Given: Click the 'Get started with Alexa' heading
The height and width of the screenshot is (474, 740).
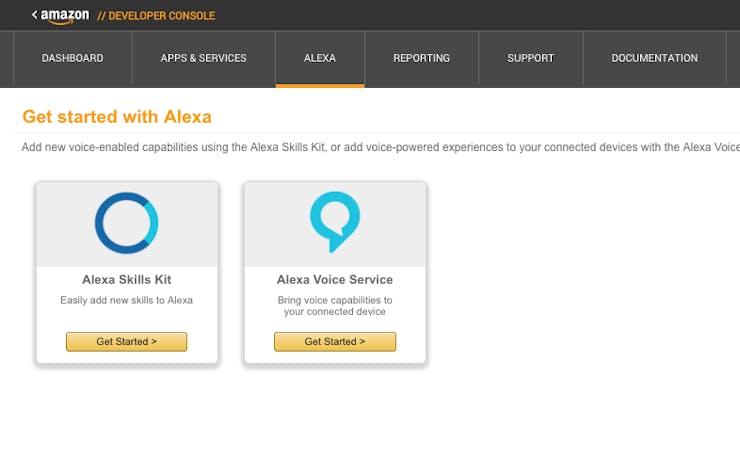Looking at the screenshot, I should point(117,117).
